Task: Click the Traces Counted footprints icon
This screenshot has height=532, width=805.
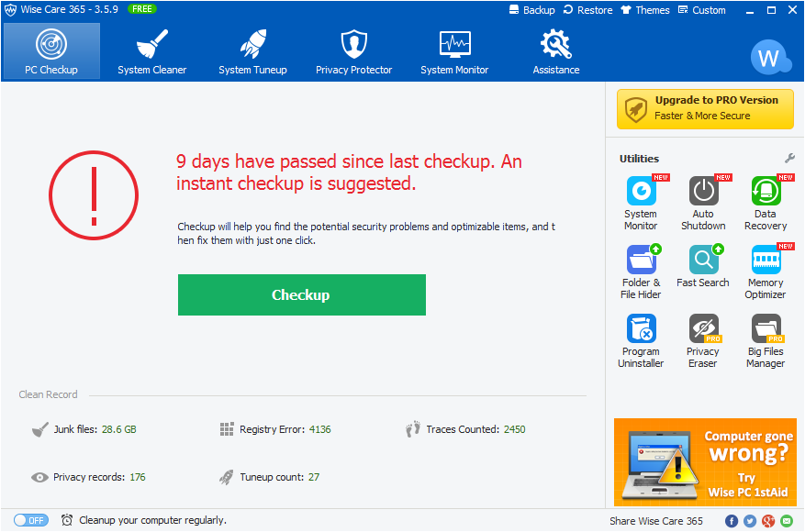Action: point(413,429)
